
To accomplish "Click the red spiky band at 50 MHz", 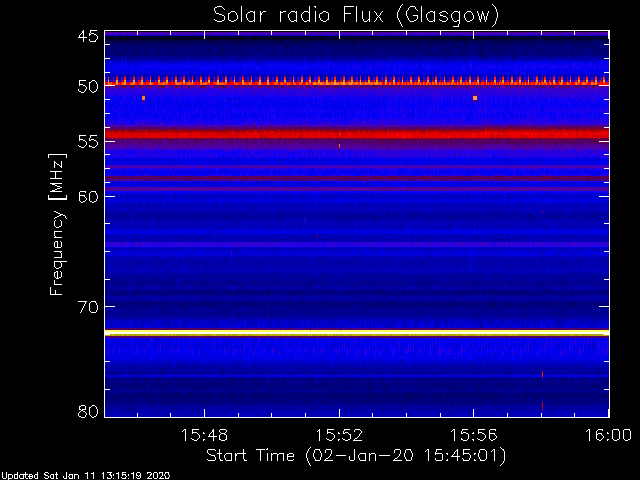I will click(x=357, y=81).
